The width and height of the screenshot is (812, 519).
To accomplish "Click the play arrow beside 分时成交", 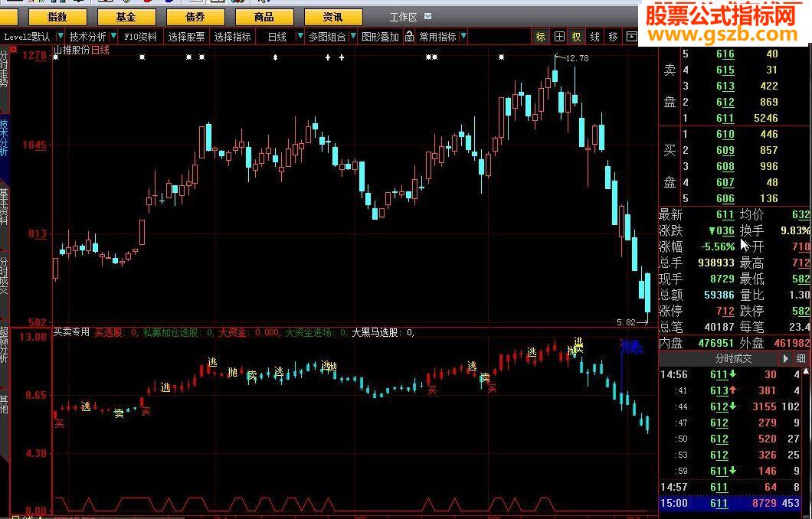I will pyautogui.click(x=786, y=358).
